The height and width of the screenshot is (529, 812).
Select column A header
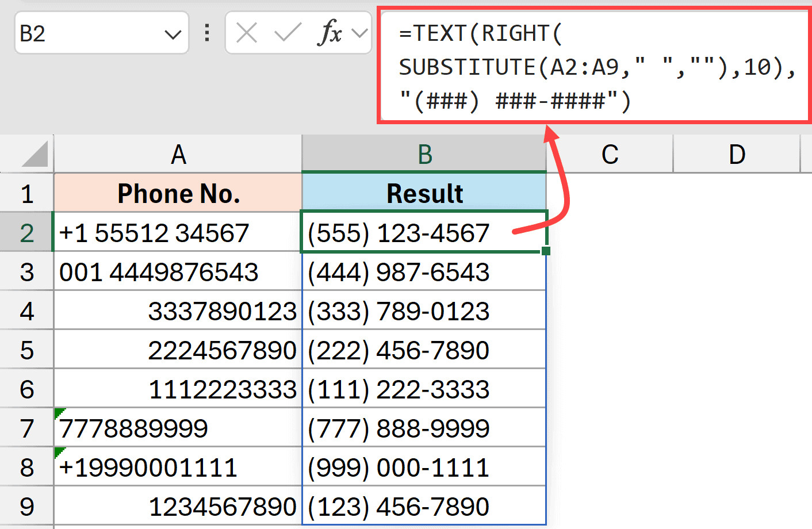click(x=178, y=154)
